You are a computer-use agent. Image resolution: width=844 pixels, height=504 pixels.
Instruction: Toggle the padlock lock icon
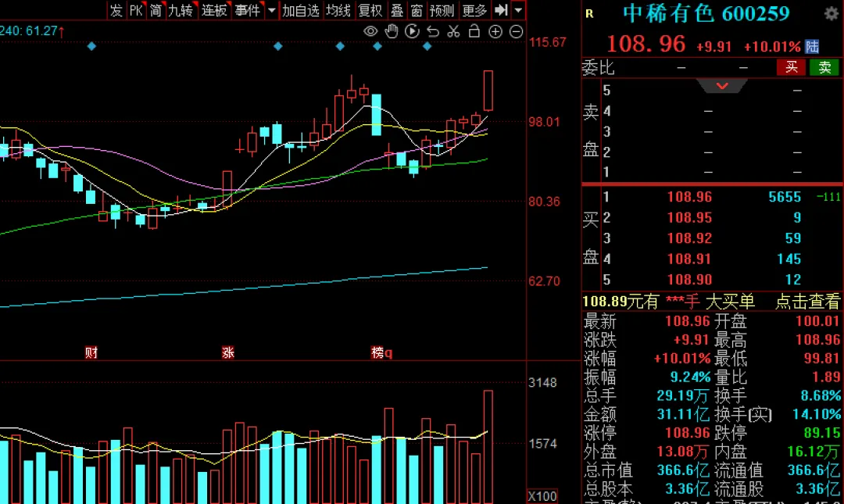tap(474, 31)
